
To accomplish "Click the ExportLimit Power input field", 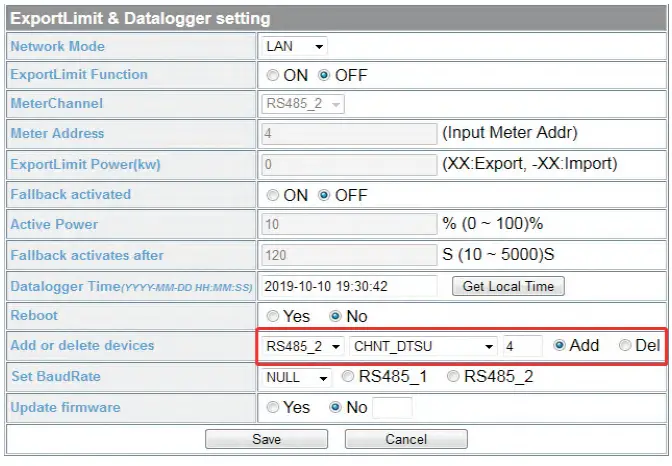I will point(349,164).
